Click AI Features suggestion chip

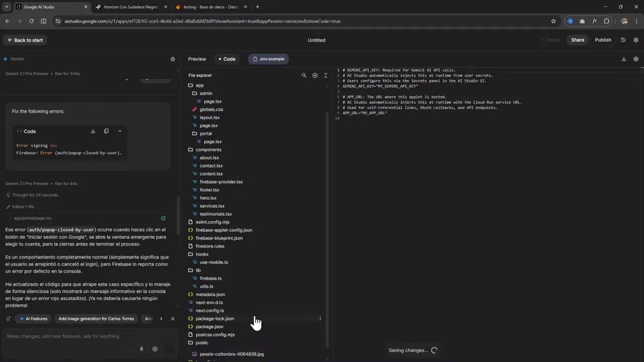pos(33,319)
